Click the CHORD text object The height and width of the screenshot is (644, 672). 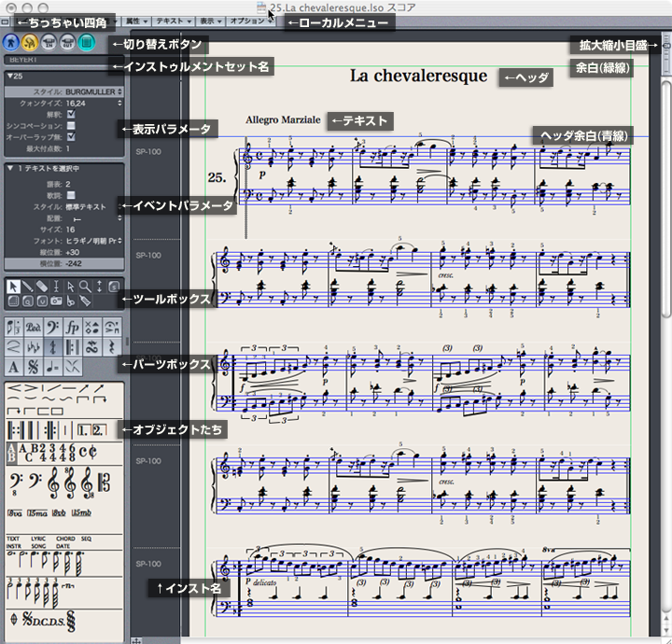click(65, 539)
